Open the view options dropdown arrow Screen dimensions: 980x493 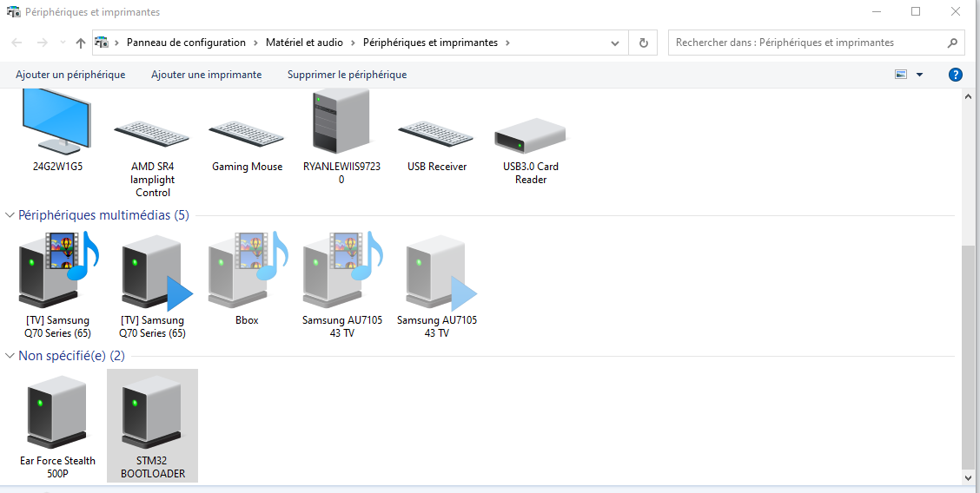click(x=919, y=75)
